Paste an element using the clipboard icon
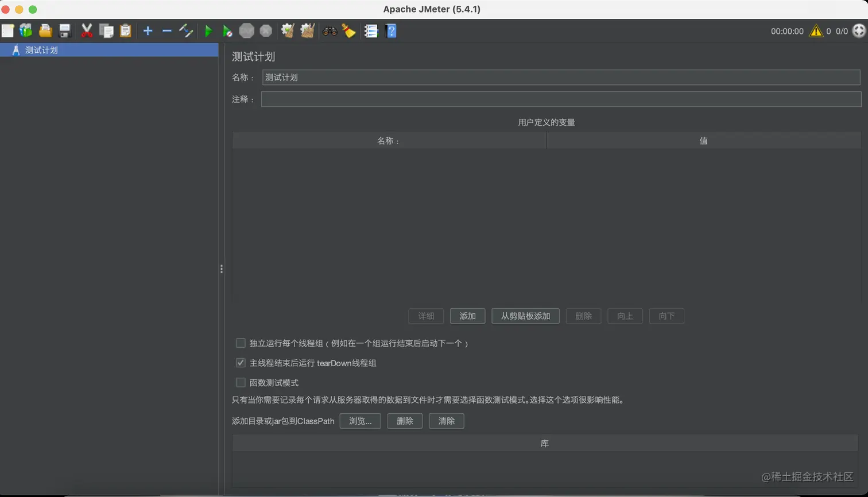The width and height of the screenshot is (868, 497). point(126,30)
